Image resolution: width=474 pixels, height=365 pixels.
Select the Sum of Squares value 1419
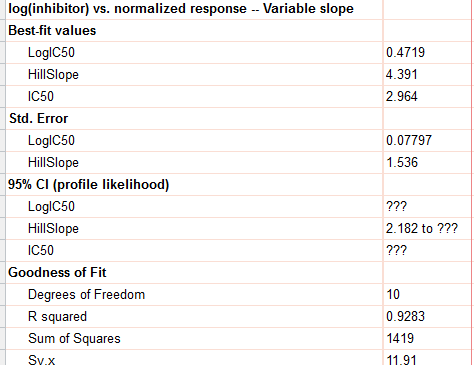click(400, 338)
